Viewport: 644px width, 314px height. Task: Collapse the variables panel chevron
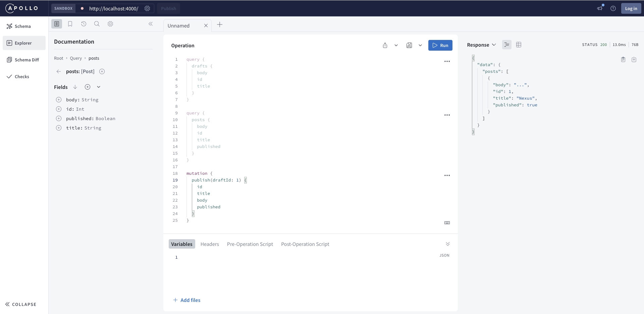click(448, 244)
